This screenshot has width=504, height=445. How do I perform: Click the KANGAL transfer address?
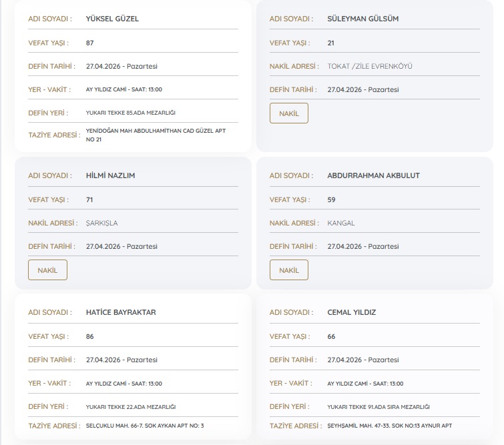click(341, 223)
